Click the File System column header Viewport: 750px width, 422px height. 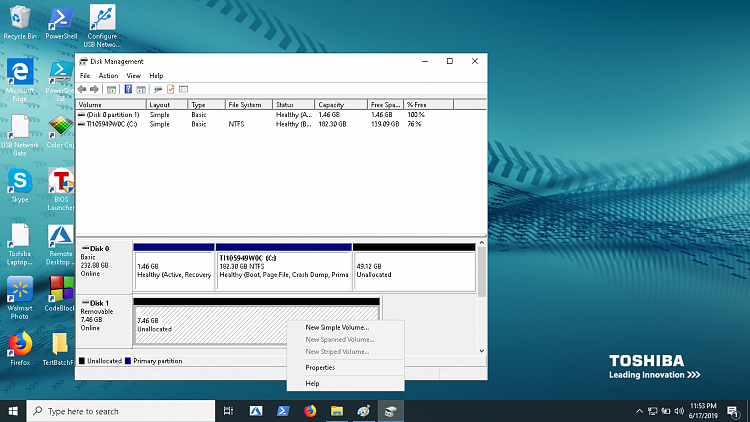pyautogui.click(x=245, y=104)
